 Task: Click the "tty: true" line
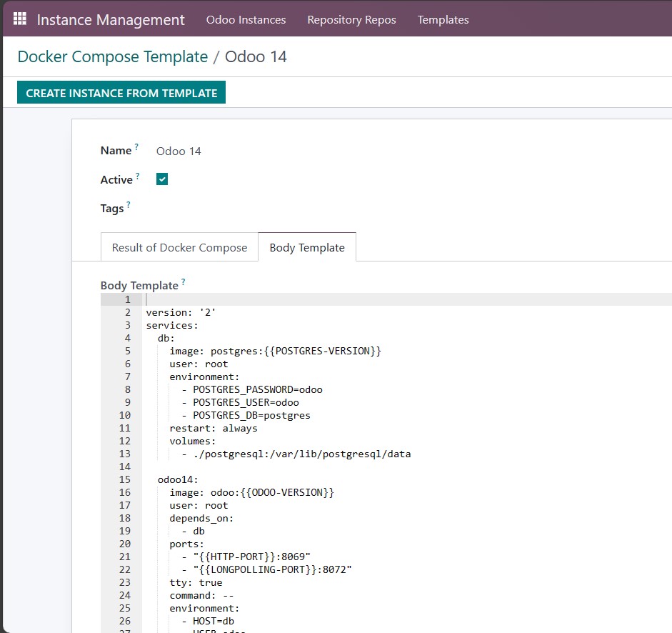tap(196, 582)
